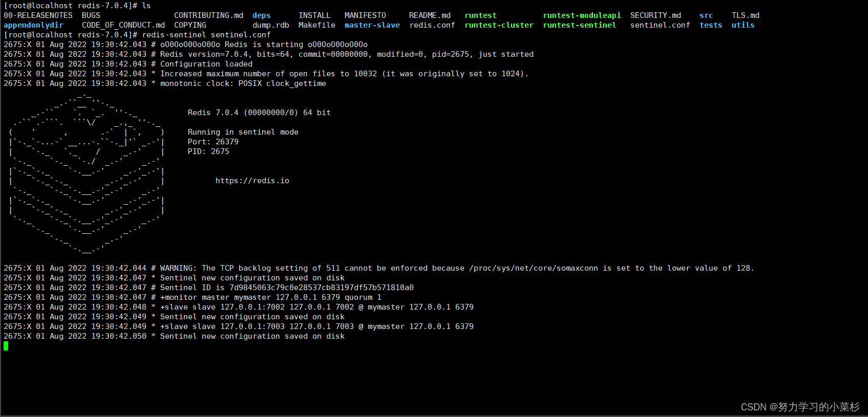868x417 pixels.
Task: Click the redis.conf file name
Action: click(x=432, y=25)
